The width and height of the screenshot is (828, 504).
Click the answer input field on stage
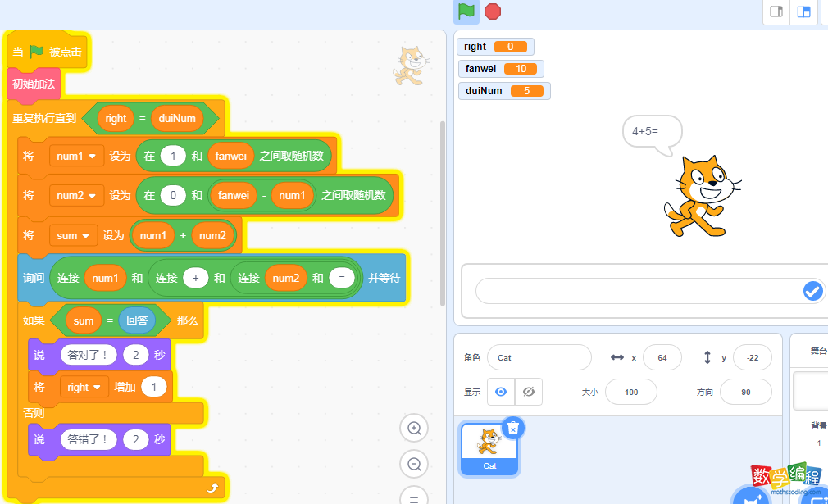(639, 291)
